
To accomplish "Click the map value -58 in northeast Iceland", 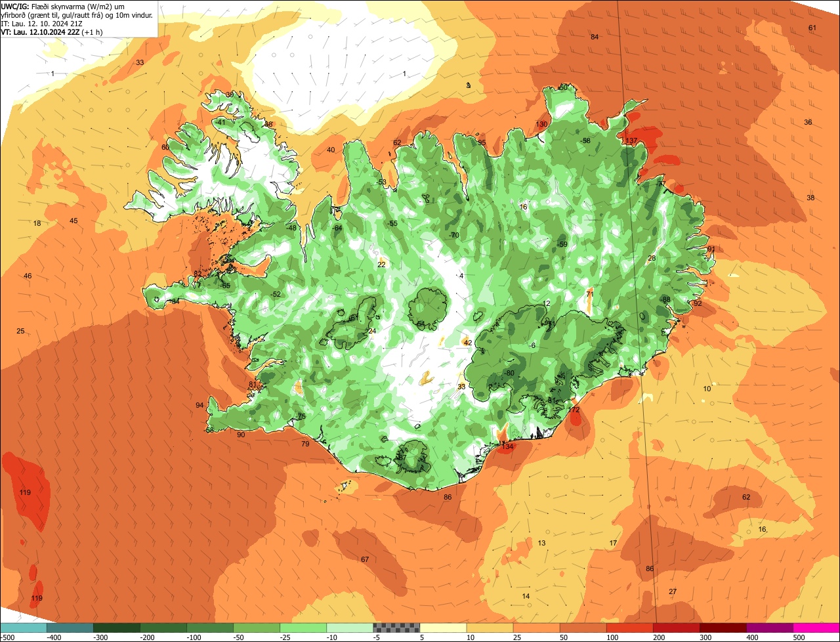I will pos(585,140).
